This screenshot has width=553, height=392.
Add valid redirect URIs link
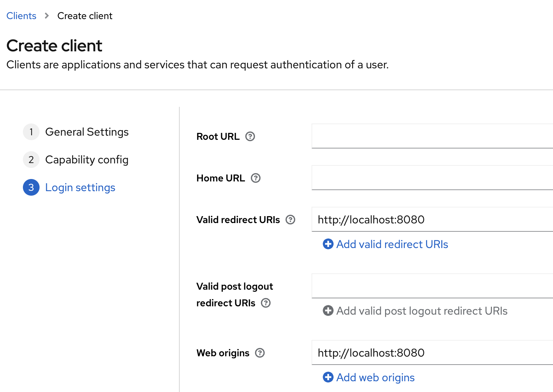[392, 244]
